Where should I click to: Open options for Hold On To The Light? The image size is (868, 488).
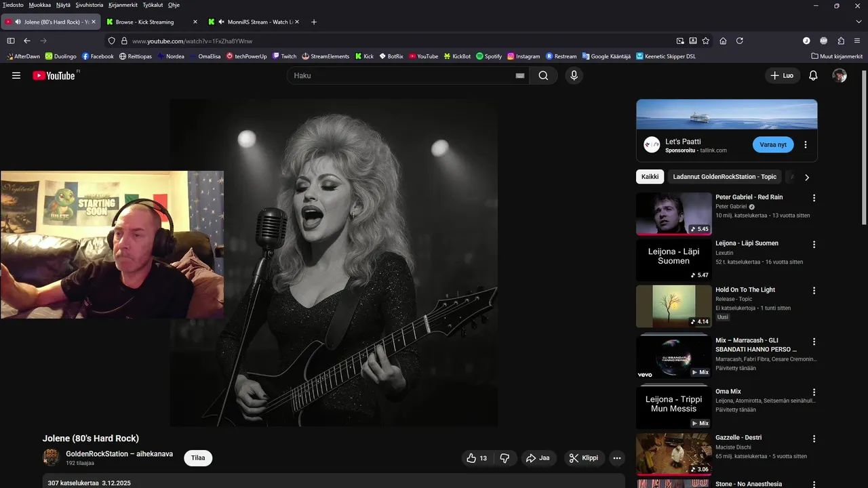tap(814, 290)
